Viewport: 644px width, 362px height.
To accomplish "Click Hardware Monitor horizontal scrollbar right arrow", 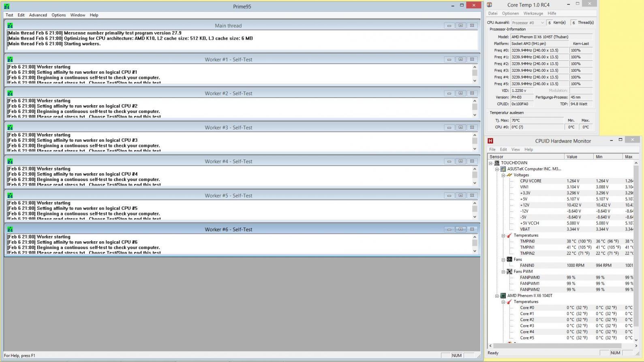I will click(x=636, y=346).
